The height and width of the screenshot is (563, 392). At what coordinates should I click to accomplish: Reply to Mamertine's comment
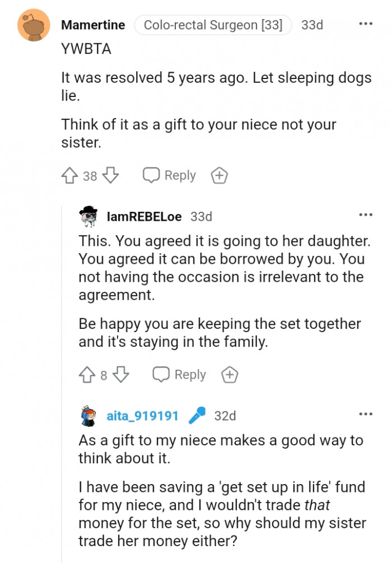coord(169,175)
